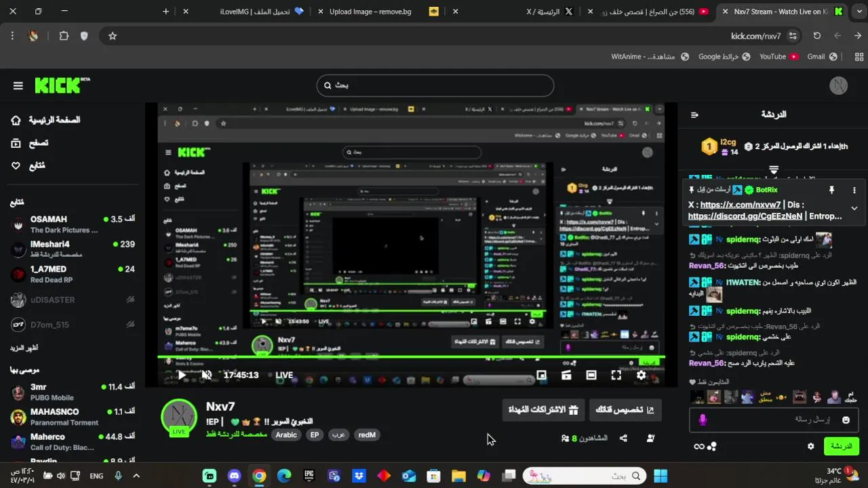Open Discord from the taskbar

tap(234, 476)
